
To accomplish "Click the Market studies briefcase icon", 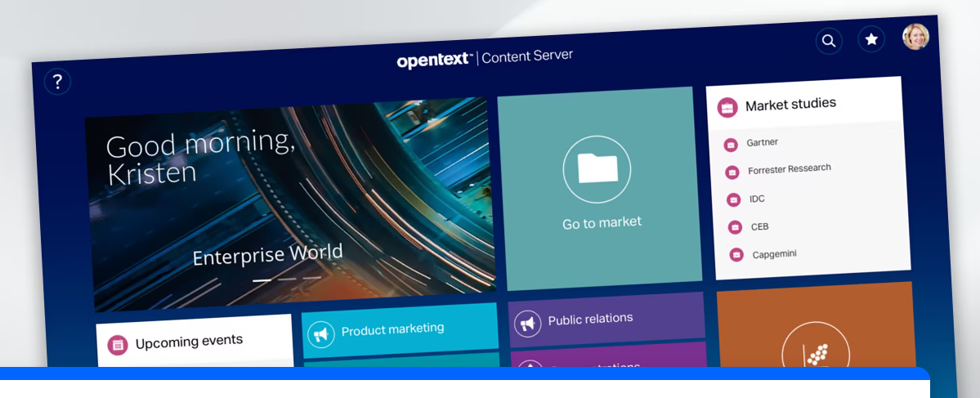I will [727, 107].
